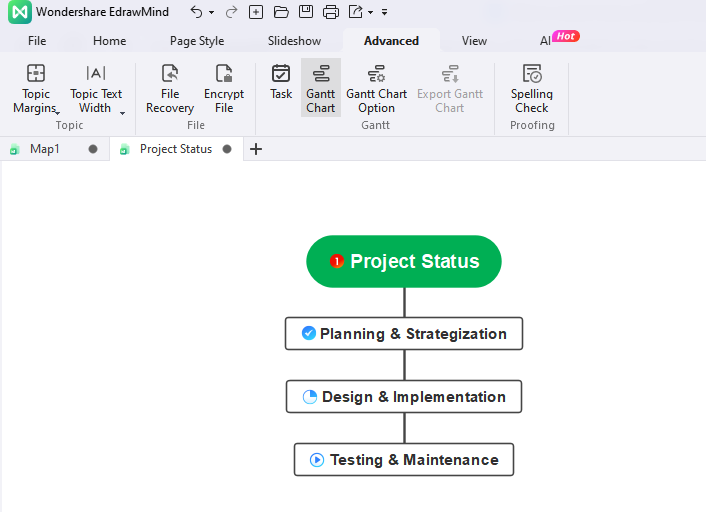The width and height of the screenshot is (706, 512).
Task: Expand the Topic Text Width dropdown
Action: tap(122, 113)
